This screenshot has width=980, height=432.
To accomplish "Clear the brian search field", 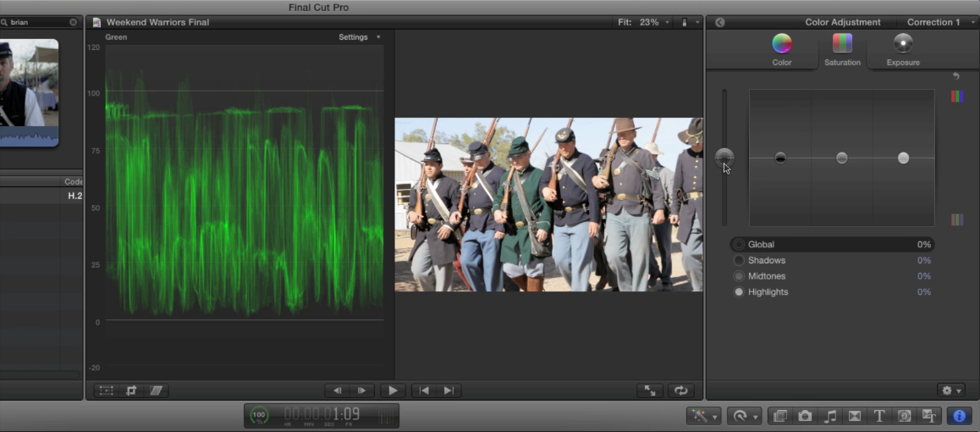I will point(73,23).
